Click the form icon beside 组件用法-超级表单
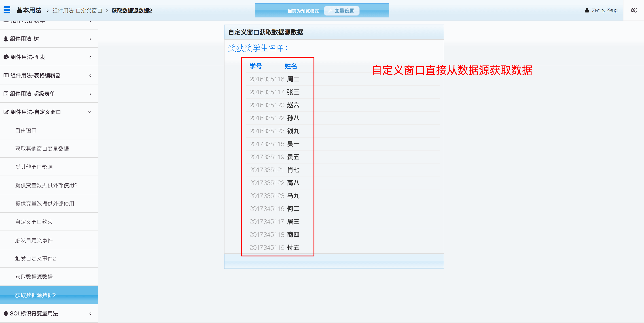Viewport: 644px width, 323px height. click(x=6, y=94)
